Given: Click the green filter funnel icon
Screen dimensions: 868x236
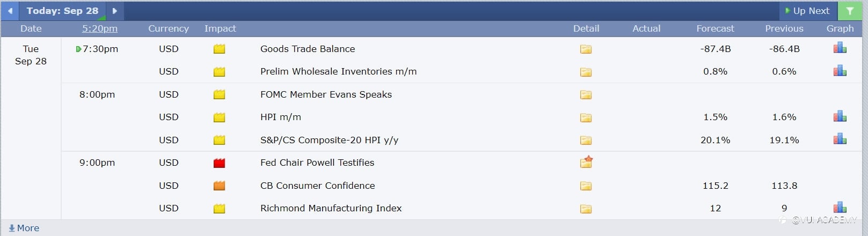Looking at the screenshot, I should pyautogui.click(x=850, y=11).
